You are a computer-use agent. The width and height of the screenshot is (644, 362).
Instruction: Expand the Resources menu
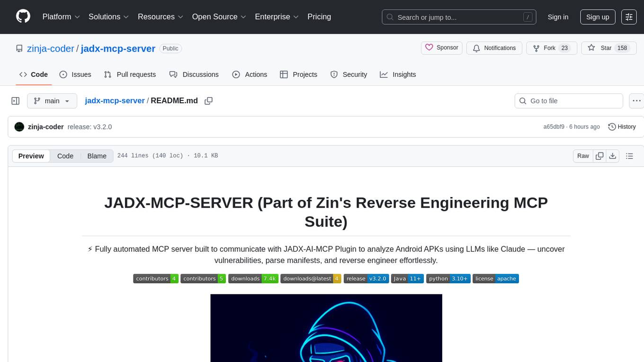pos(161,17)
